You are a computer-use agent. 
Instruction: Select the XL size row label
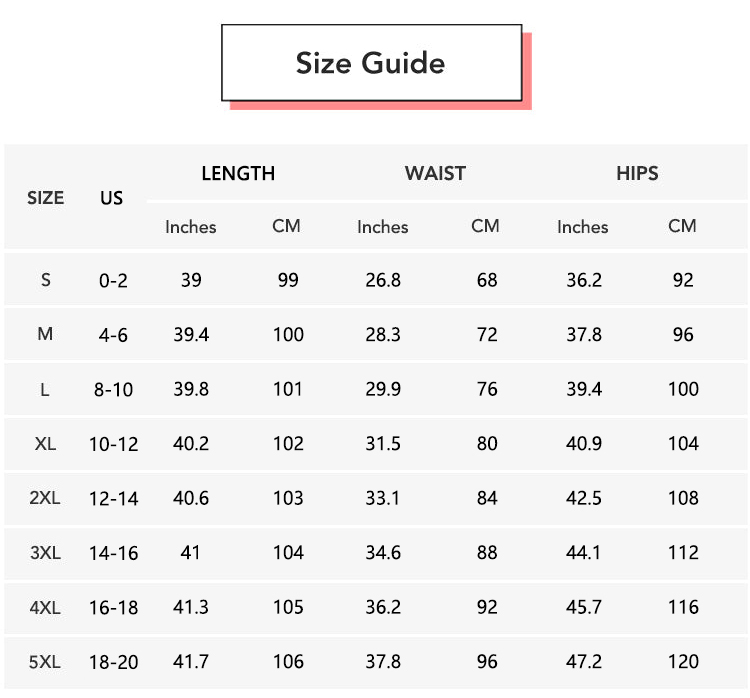(45, 443)
